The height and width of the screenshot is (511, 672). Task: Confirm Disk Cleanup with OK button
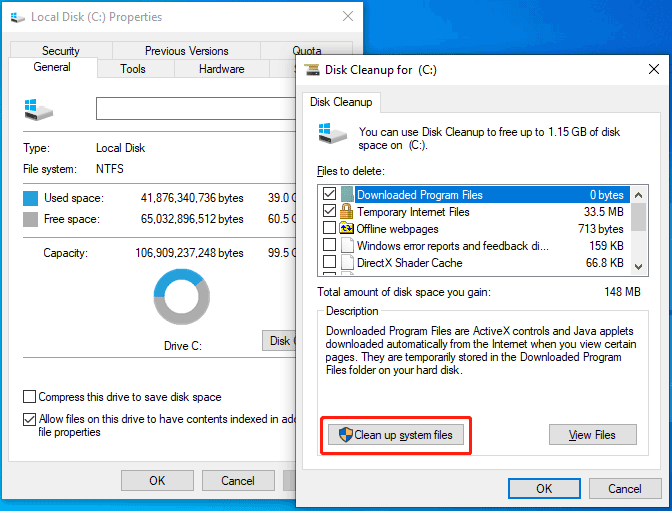(544, 489)
